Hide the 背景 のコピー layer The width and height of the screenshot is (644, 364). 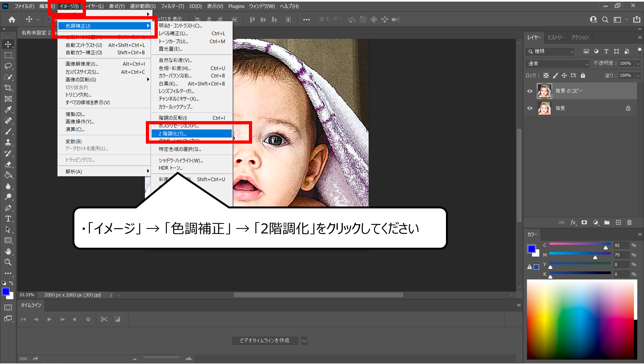click(530, 91)
